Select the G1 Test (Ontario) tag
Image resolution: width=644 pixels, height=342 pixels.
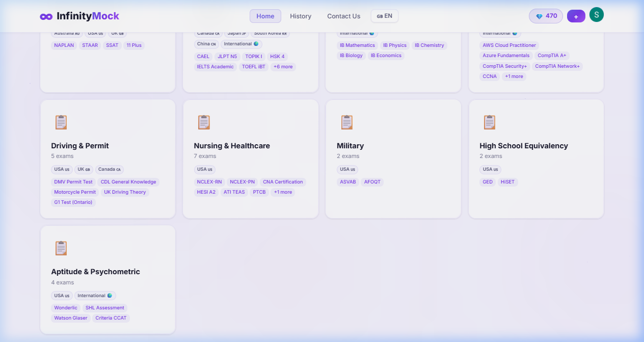coord(73,202)
